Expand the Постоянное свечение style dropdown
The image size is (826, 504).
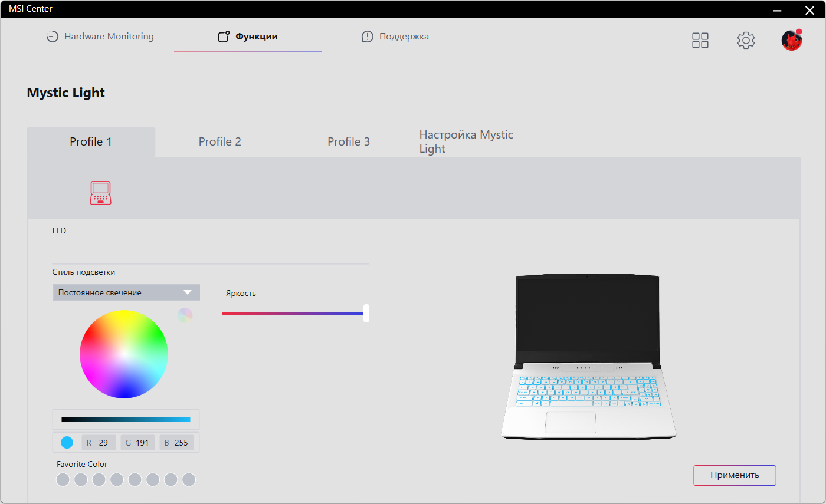point(126,292)
